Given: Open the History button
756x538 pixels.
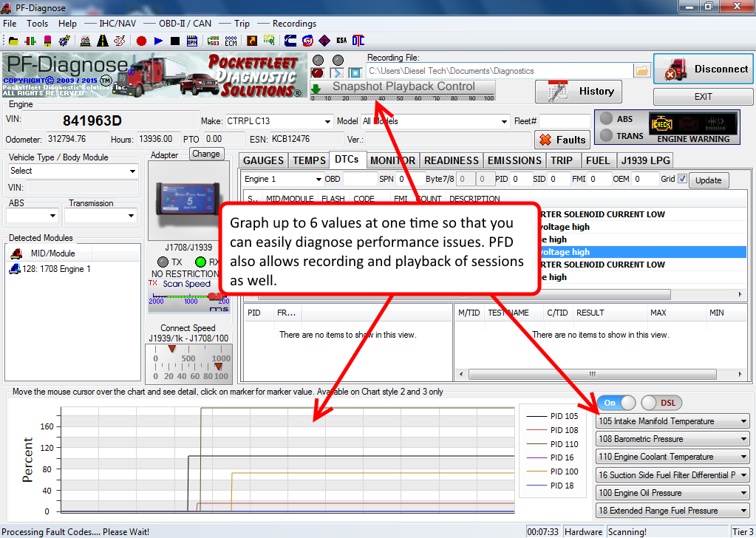Looking at the screenshot, I should click(x=579, y=91).
